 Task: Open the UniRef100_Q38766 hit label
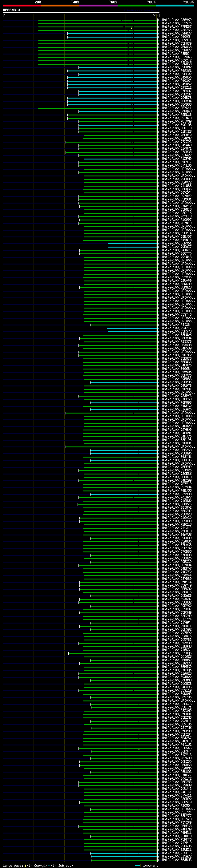click(x=177, y=30)
